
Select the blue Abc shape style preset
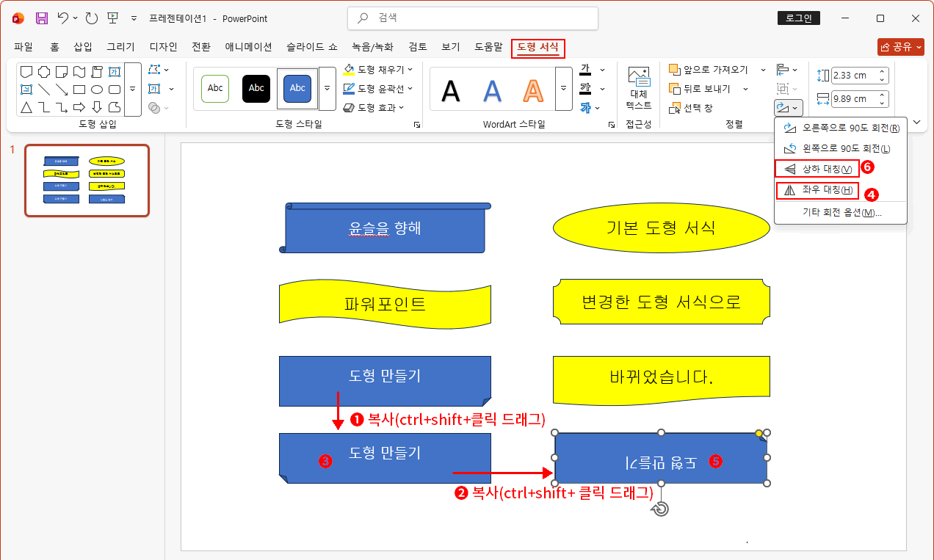coord(297,88)
